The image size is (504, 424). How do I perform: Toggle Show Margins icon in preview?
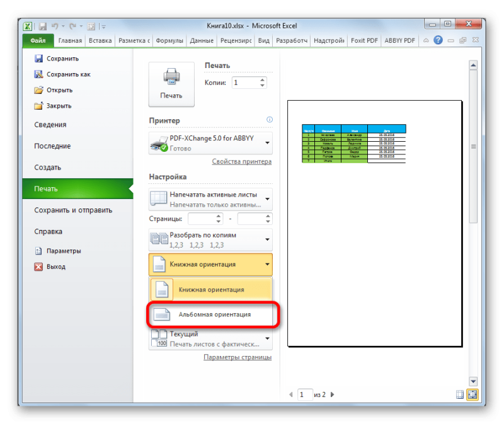coord(460,394)
